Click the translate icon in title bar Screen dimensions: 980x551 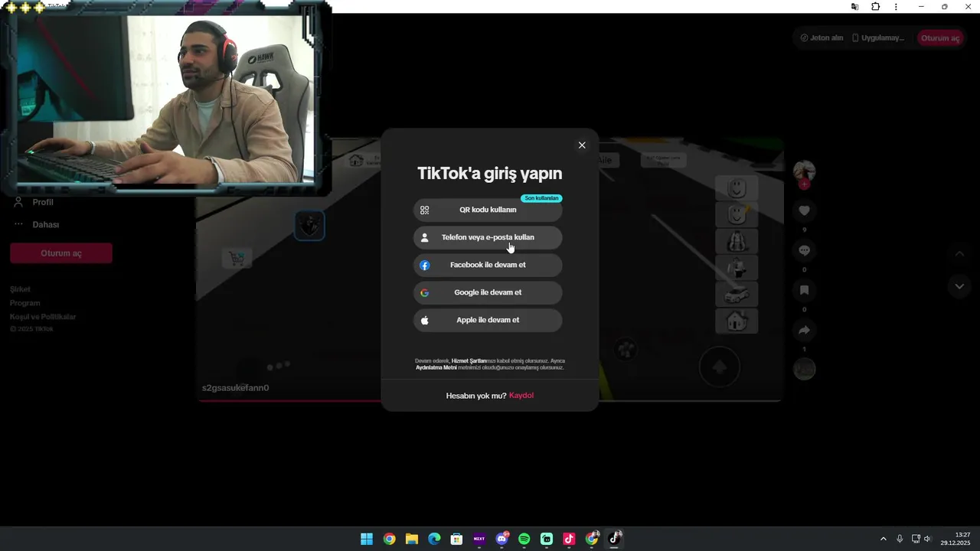pyautogui.click(x=855, y=7)
